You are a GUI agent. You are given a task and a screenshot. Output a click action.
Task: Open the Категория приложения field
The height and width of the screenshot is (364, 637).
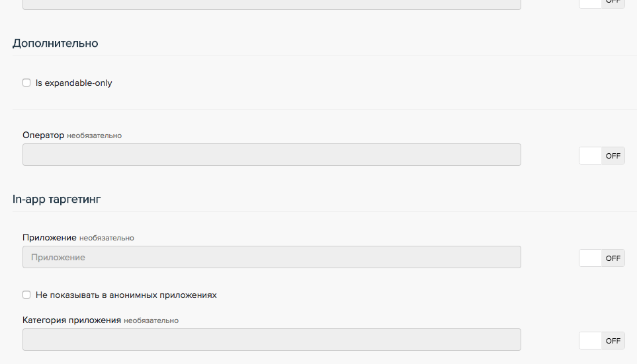coord(271,340)
